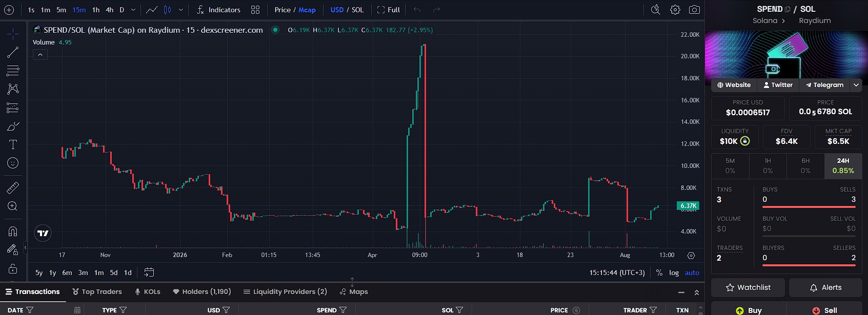Click the add symbol plus icon
Viewport: 868px width, 315px height.
tap(9, 10)
